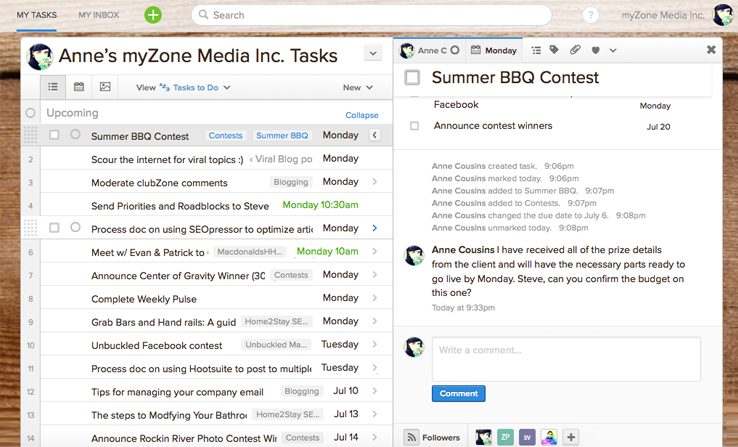Open the help question mark icon
The width and height of the screenshot is (738, 447).
590,15
